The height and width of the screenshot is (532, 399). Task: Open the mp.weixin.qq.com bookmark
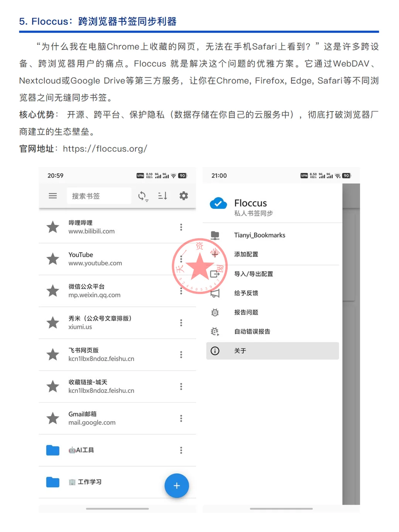point(94,295)
